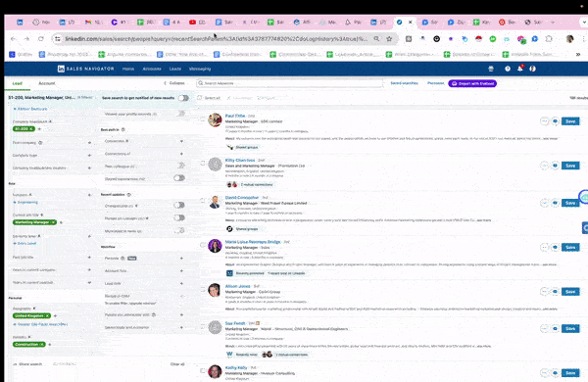Click the Sales Navigator logo

point(85,69)
